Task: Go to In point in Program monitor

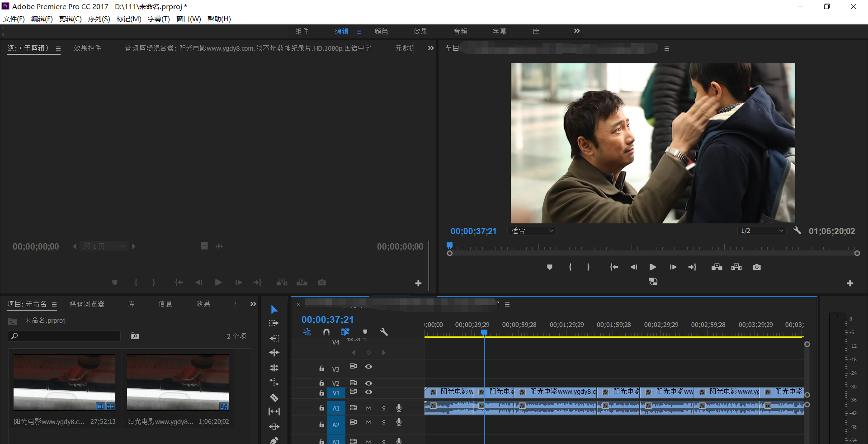Action: click(x=613, y=267)
